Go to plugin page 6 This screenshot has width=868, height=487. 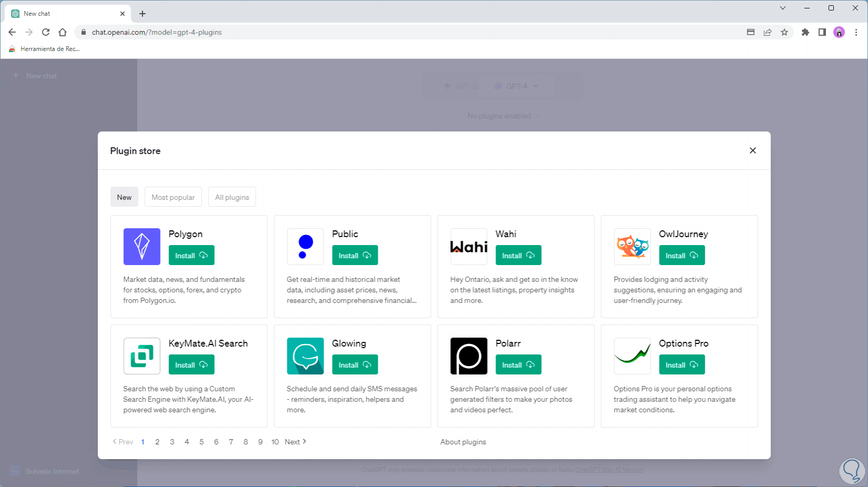coord(216,442)
